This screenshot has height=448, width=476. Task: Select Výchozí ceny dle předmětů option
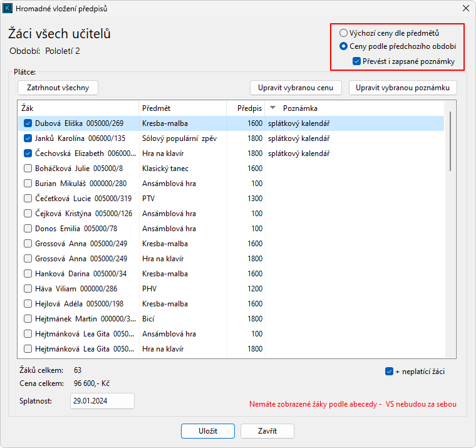(x=343, y=33)
